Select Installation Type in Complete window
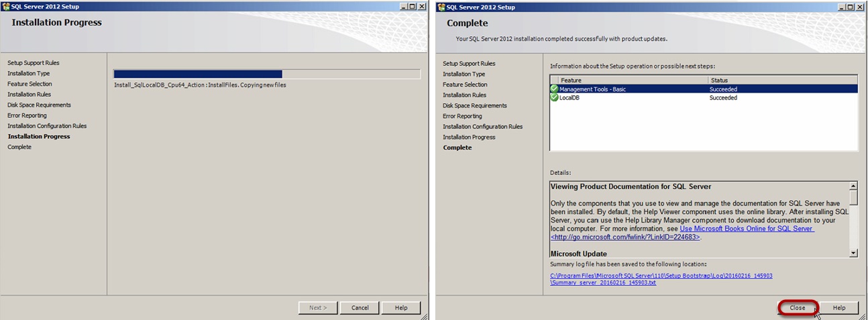This screenshot has height=320, width=868. 464,74
